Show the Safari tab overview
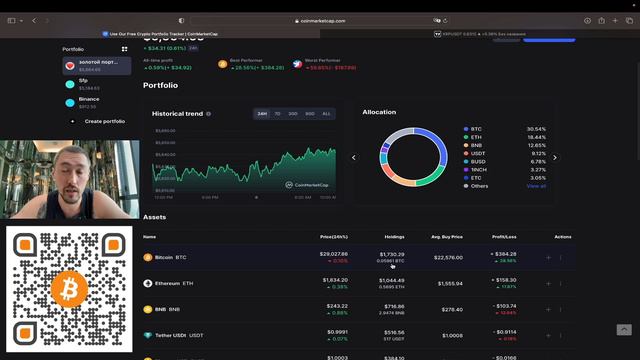The image size is (640, 360). tap(629, 20)
